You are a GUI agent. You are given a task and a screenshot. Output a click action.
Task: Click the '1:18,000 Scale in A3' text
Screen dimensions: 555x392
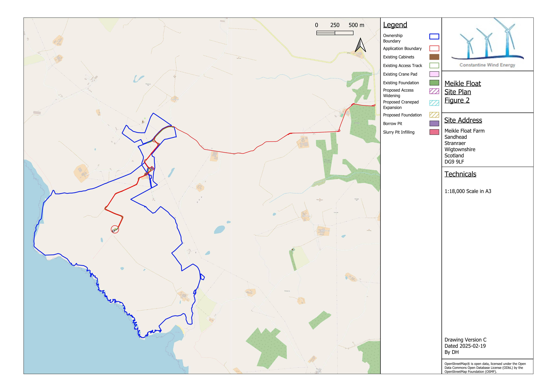[468, 191]
